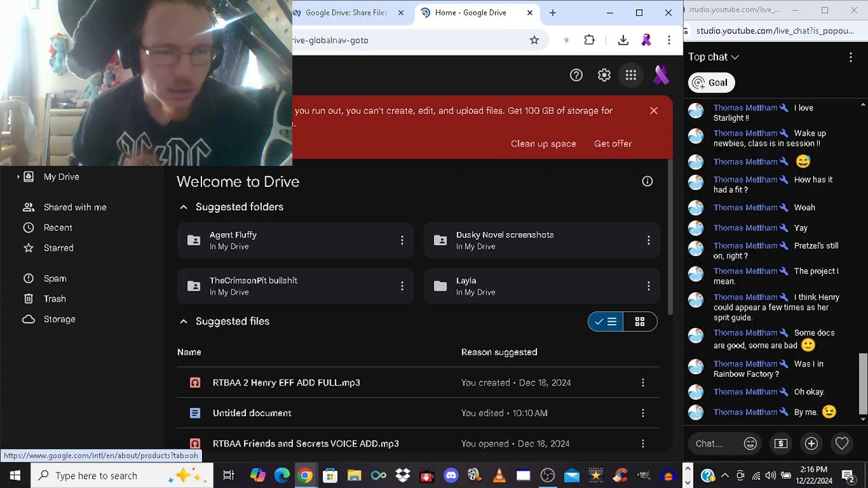This screenshot has width=868, height=488.
Task: Open more actions for Agent Fluffy folder
Action: tap(402, 240)
